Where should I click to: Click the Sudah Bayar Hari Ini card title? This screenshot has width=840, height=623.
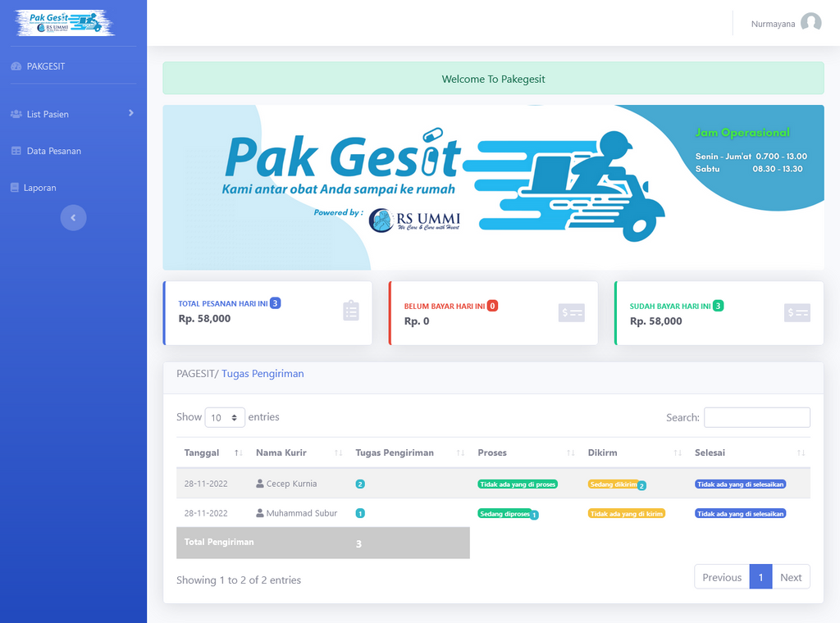(x=670, y=306)
